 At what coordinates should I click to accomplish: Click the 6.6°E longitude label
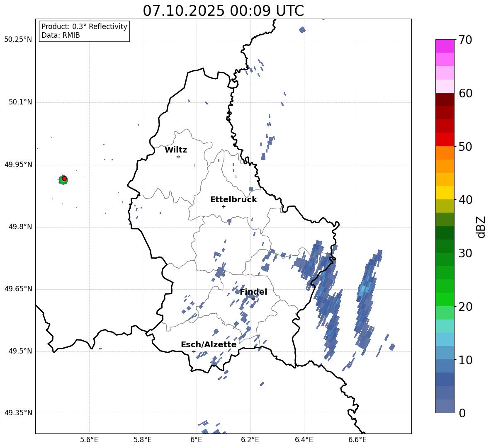tap(357, 440)
